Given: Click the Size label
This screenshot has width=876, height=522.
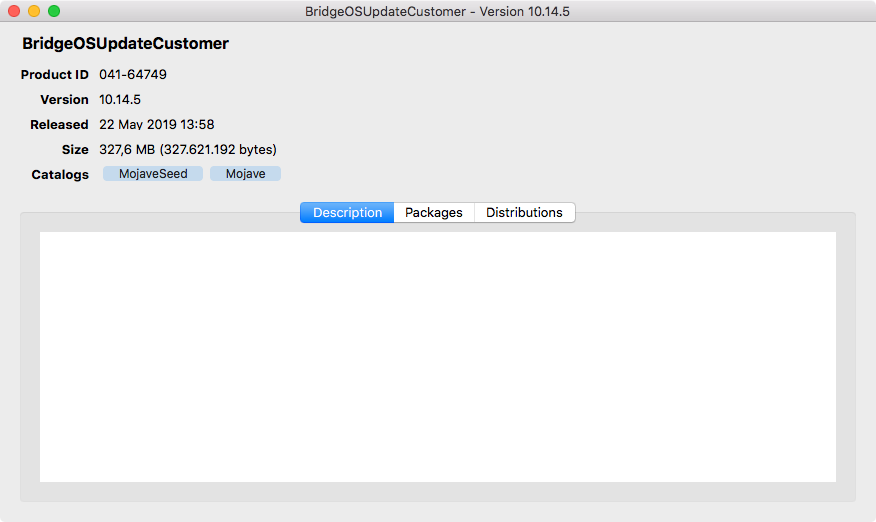Looking at the screenshot, I should point(75,149).
